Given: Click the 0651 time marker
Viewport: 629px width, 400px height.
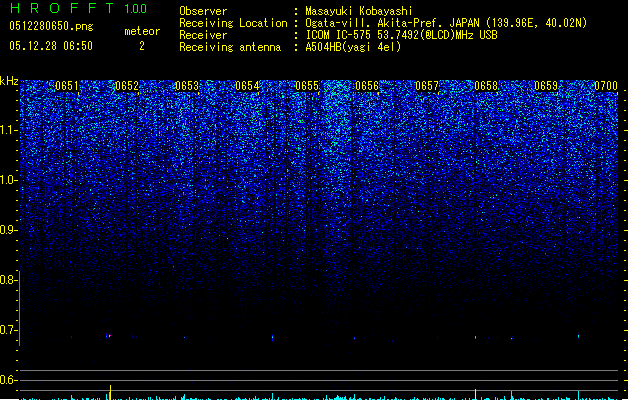Looking at the screenshot, I should point(67,86).
